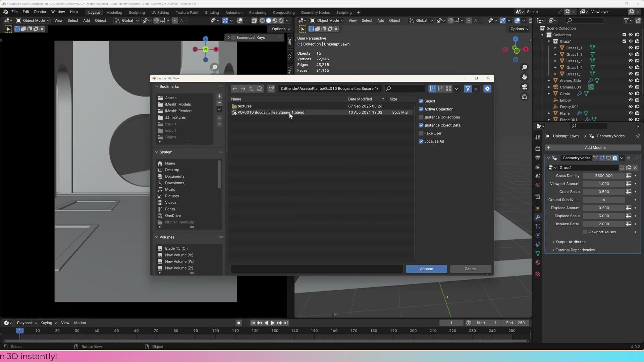This screenshot has height=362, width=644.
Task: Click the Grass Density value slider
Action: click(604, 176)
